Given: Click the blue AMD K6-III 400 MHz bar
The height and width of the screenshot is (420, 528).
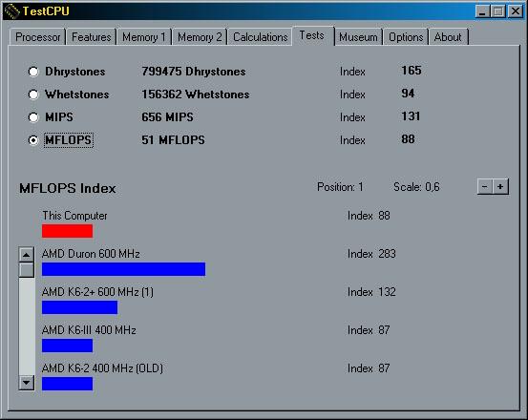Looking at the screenshot, I should click(68, 346).
